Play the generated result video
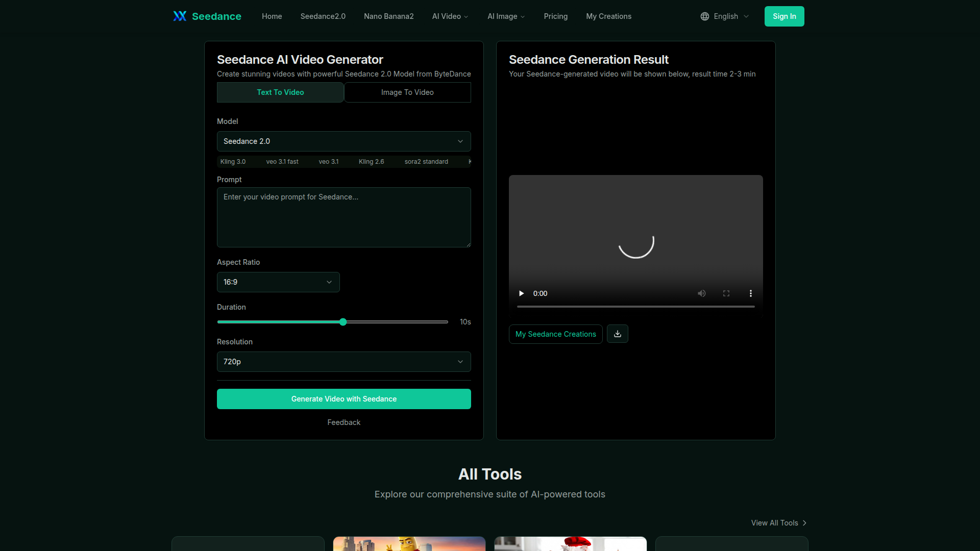The height and width of the screenshot is (551, 980). click(521, 293)
